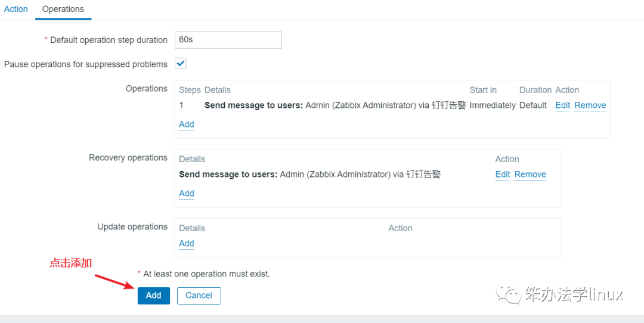Viewport: 644px width, 323px height.
Task: Add a new step under Operations
Action: pos(187,125)
